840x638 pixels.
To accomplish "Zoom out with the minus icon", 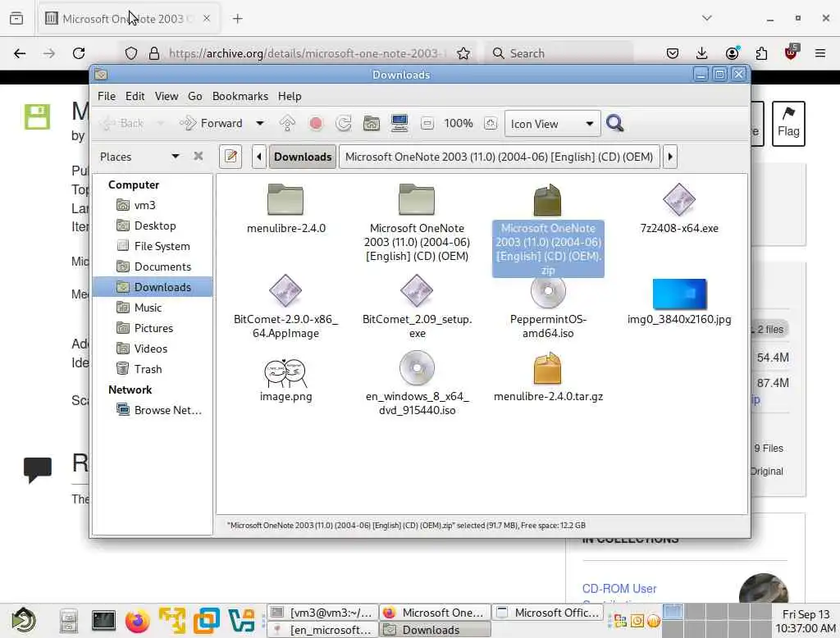I will coord(427,123).
